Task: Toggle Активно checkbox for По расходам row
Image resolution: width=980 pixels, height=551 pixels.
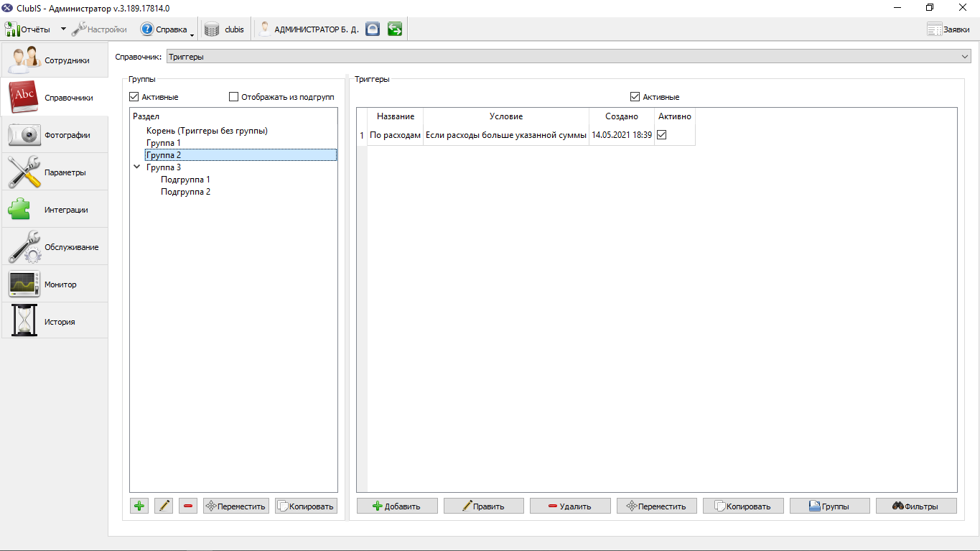Action: (x=662, y=134)
